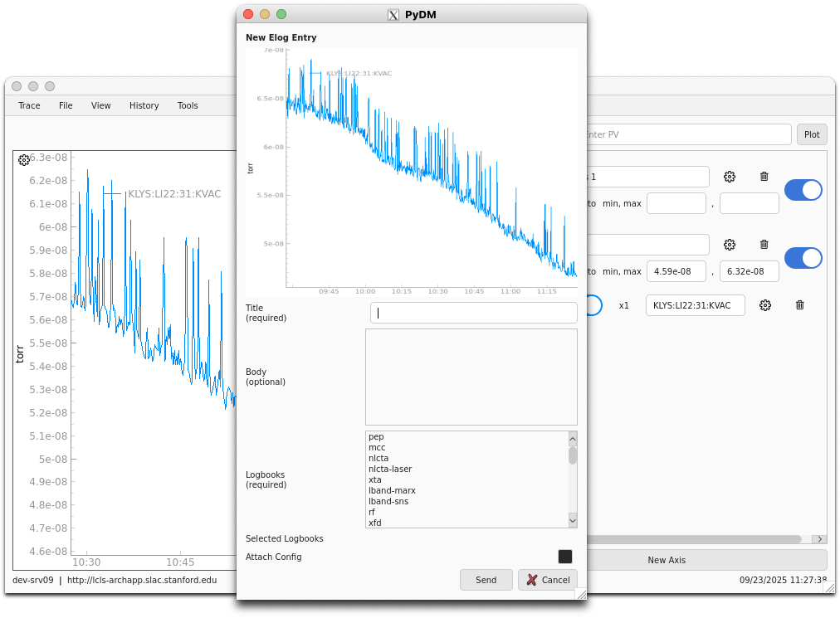Toggle the Axis 1 auto-range switch
Screen dimensions: 840x618
(x=803, y=190)
